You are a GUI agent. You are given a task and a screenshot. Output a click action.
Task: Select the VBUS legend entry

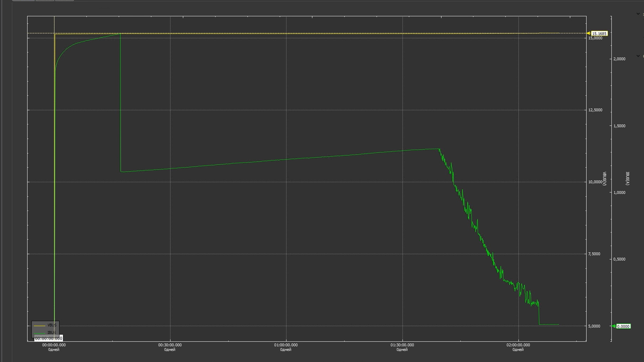coord(52,325)
